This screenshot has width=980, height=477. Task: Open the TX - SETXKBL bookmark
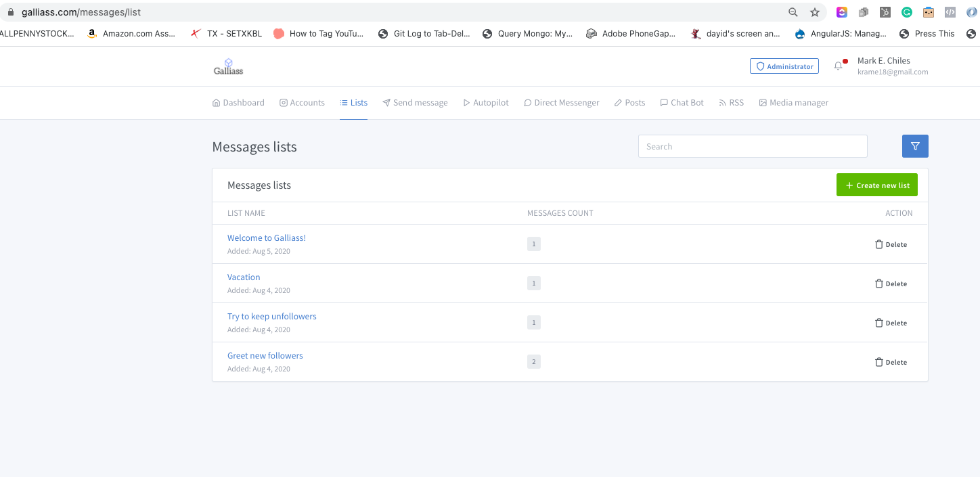pyautogui.click(x=227, y=34)
